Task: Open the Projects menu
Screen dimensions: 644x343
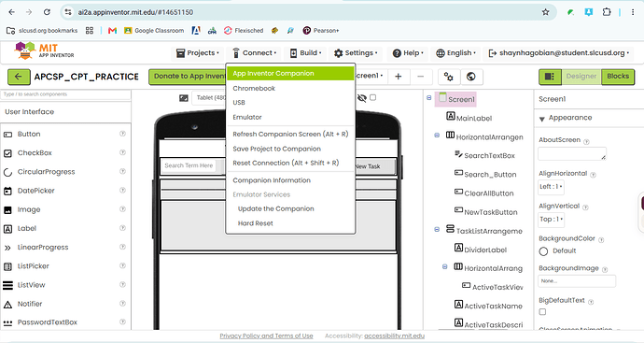Action: point(198,53)
